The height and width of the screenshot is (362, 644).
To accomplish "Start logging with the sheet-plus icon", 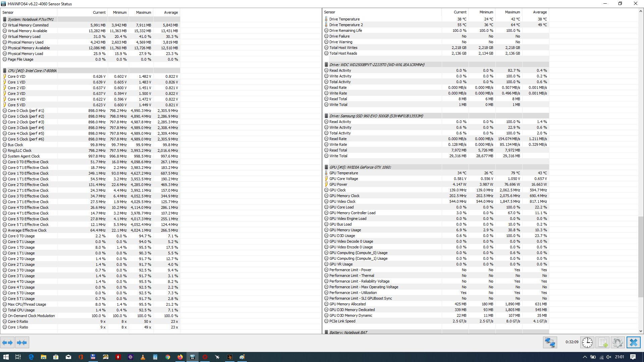I will click(603, 343).
